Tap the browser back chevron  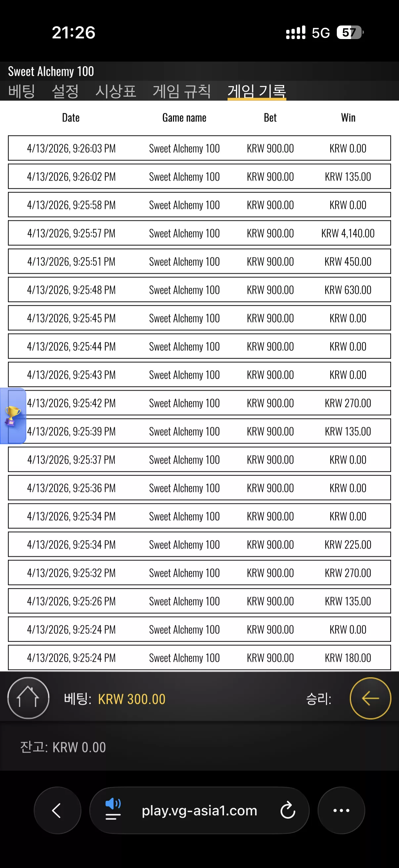tap(57, 810)
